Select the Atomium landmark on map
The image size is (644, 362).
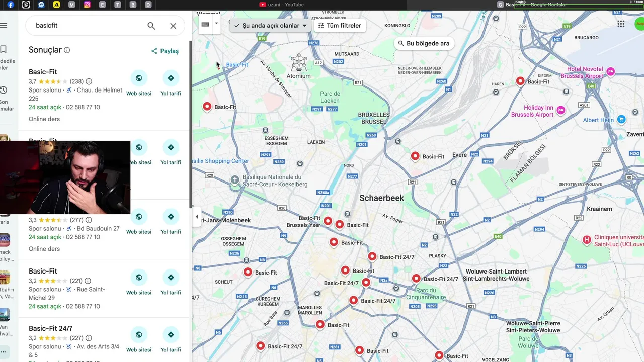[x=299, y=67]
